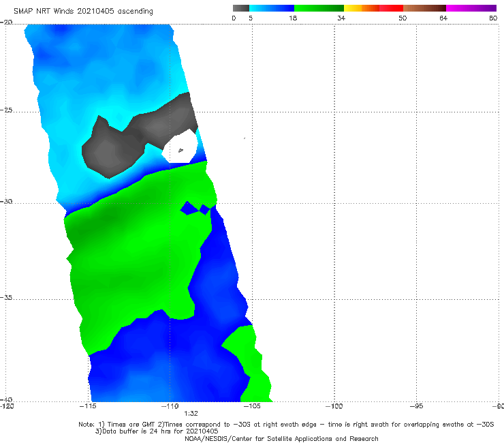
Task: Click the latitude label '-25'
Action: tap(6, 110)
